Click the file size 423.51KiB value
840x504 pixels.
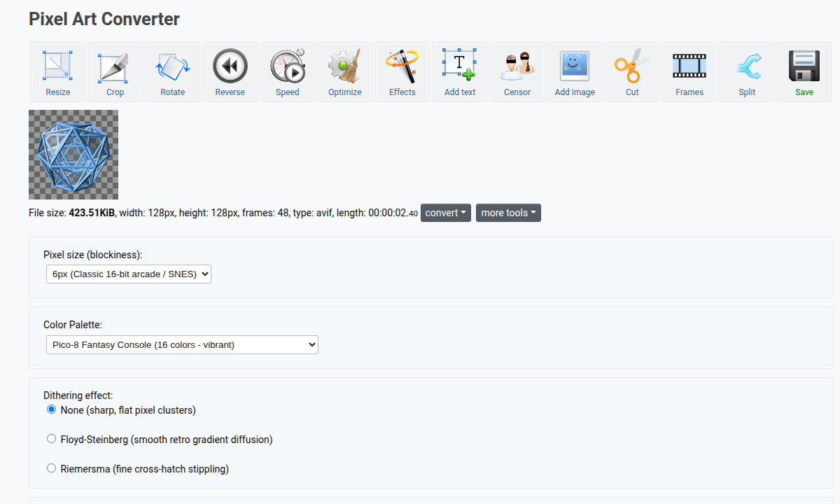(92, 213)
